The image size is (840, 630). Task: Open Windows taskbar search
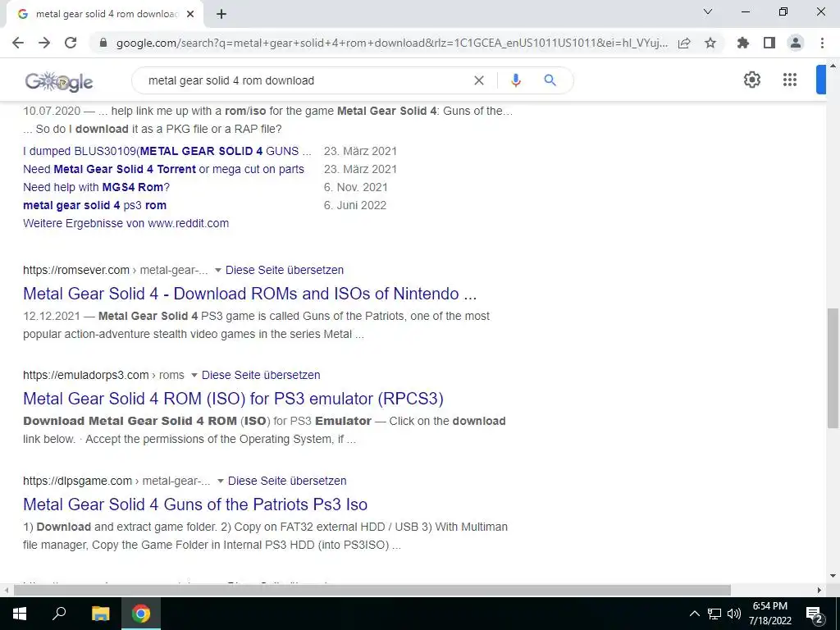(59, 614)
